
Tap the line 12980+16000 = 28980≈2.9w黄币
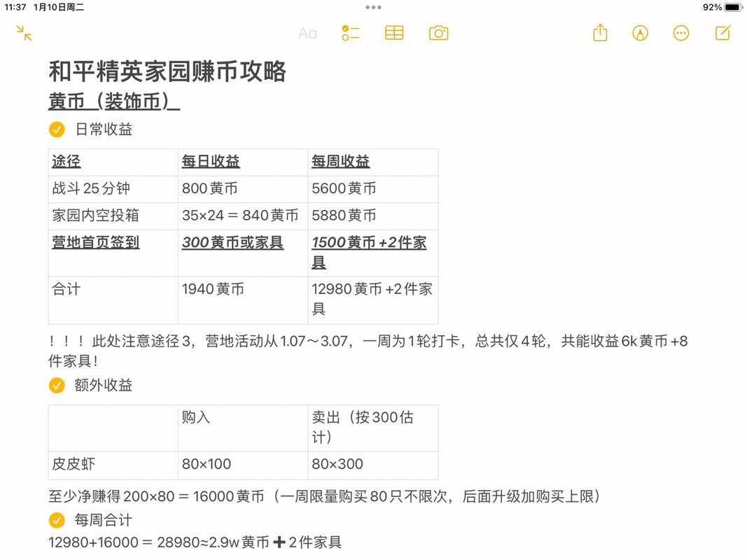[x=195, y=542]
